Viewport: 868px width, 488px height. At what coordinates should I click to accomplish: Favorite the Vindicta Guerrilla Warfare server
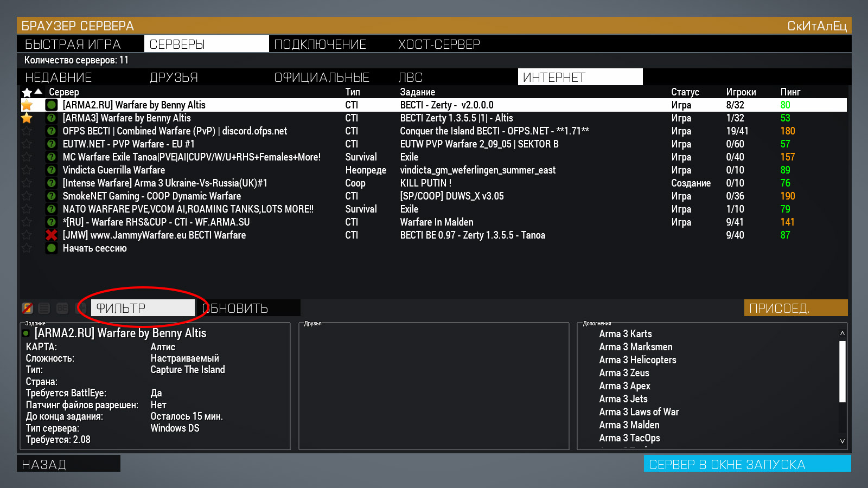point(27,170)
